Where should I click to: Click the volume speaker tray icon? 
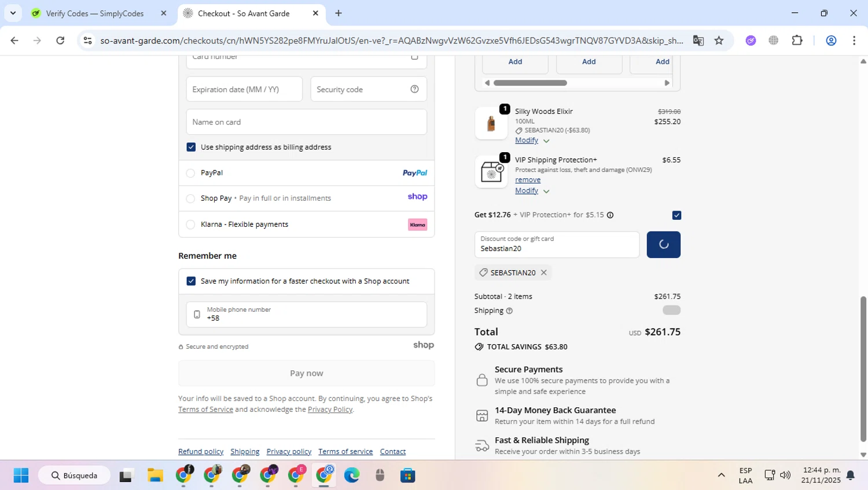(x=785, y=475)
